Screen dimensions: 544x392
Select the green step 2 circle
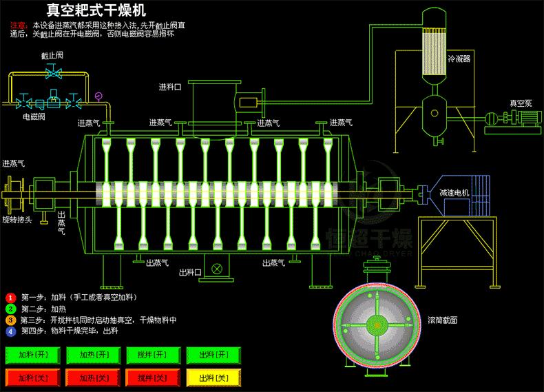tap(11, 309)
